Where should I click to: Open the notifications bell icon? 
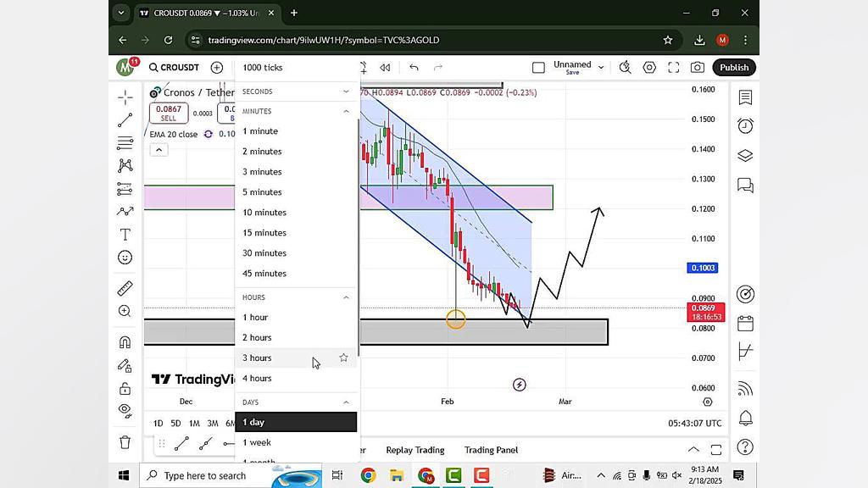[x=745, y=418]
